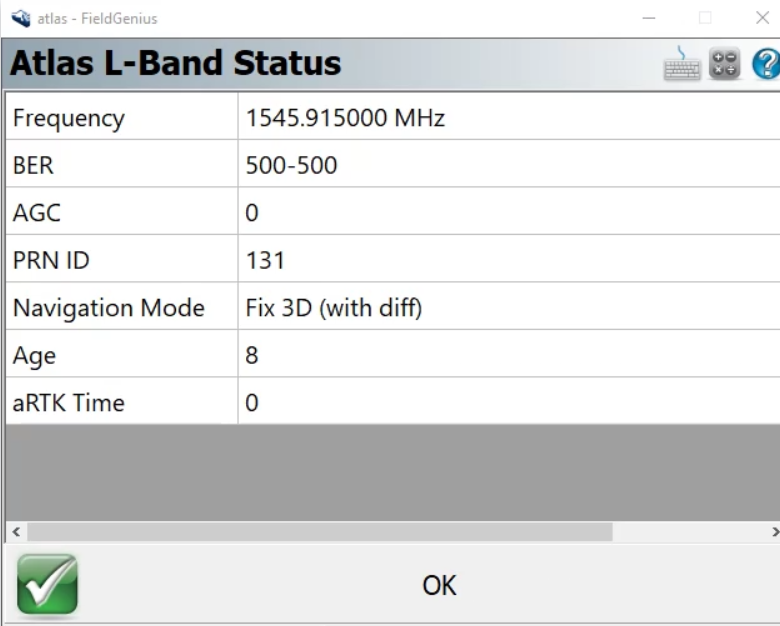Viewport: 780px width, 626px height.
Task: Open the calculator icon in header
Action: [x=724, y=64]
